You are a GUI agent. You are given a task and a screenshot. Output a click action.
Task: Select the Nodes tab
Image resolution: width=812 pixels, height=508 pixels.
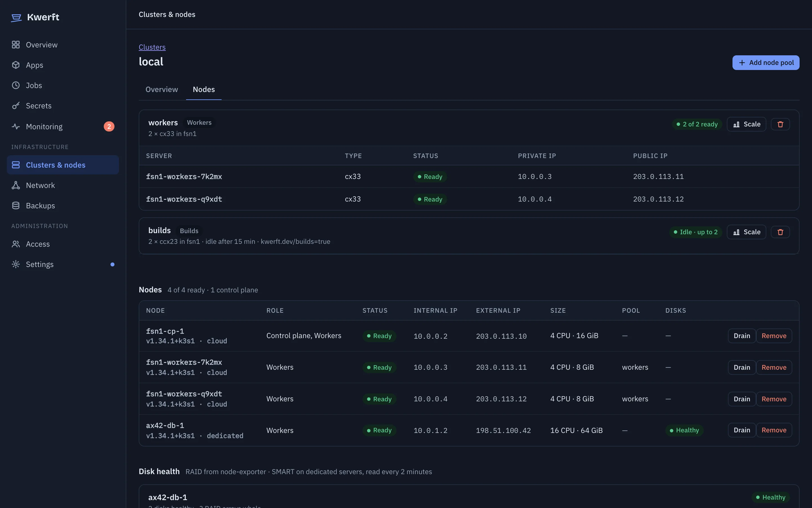click(x=204, y=89)
